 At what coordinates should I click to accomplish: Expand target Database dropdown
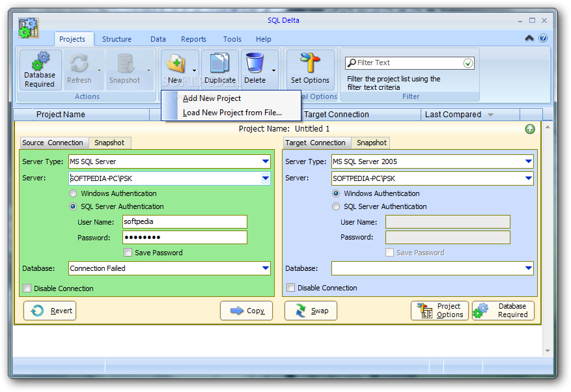click(529, 268)
